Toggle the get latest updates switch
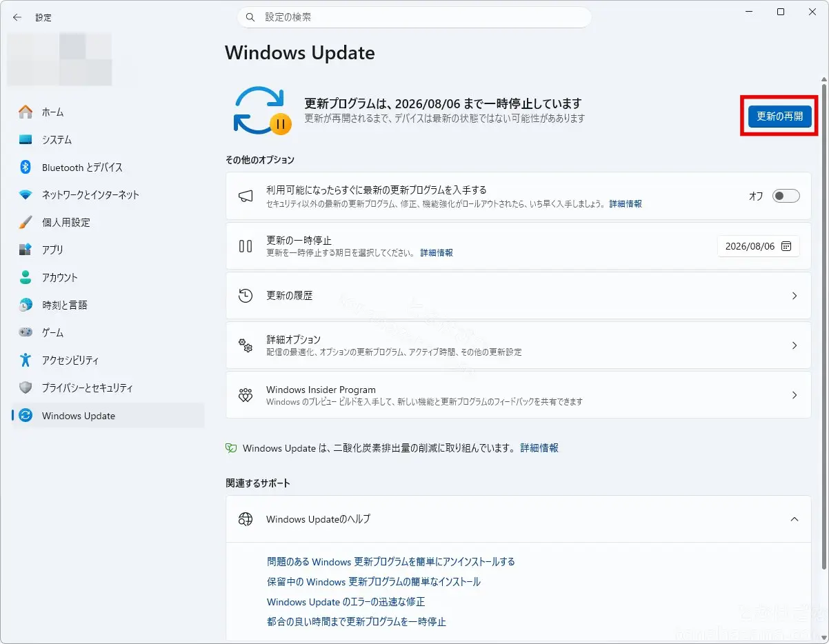This screenshot has width=829, height=644. [786, 196]
